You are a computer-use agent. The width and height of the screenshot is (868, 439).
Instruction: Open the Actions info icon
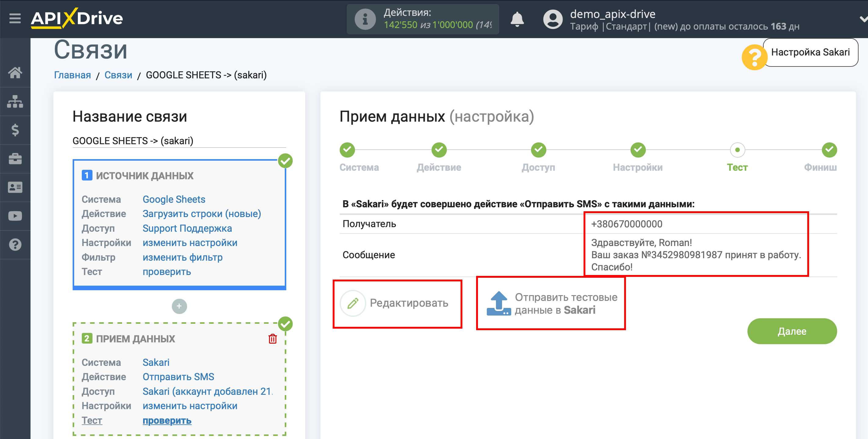(x=365, y=19)
